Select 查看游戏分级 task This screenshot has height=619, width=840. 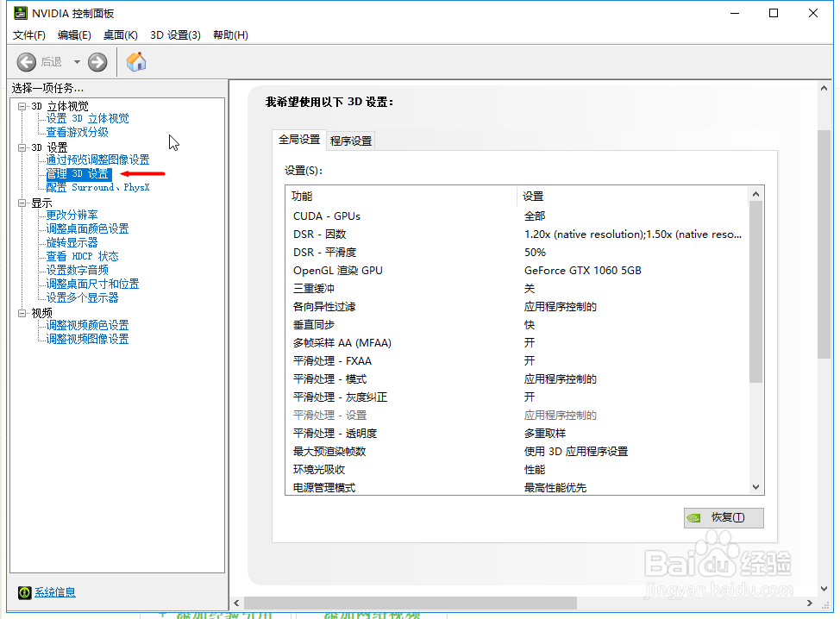point(77,132)
